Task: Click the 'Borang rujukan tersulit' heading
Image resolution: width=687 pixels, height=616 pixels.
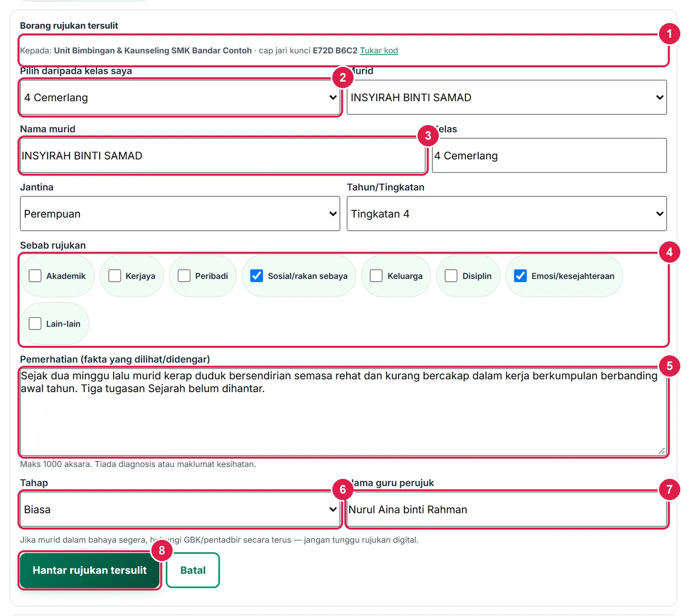Action: pos(69,25)
